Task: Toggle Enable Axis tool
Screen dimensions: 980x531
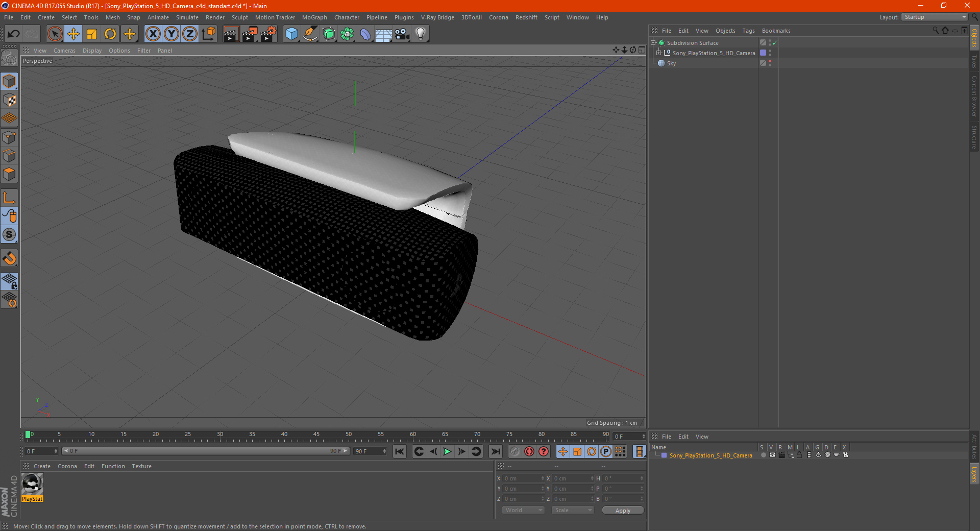Action: tap(9, 198)
